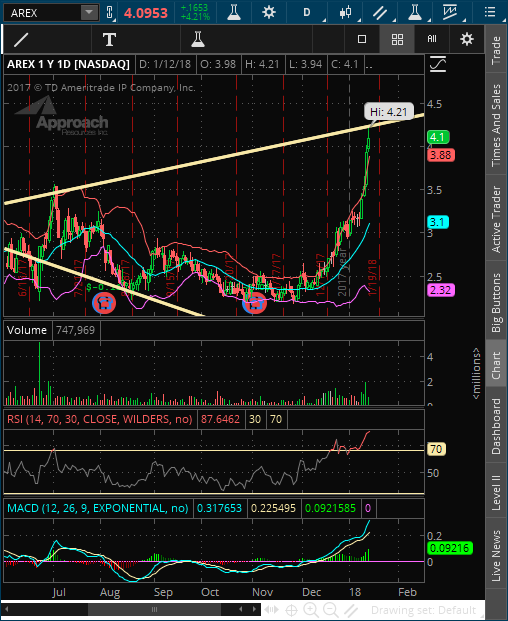Click the crosshair pan icon

(x=291, y=610)
